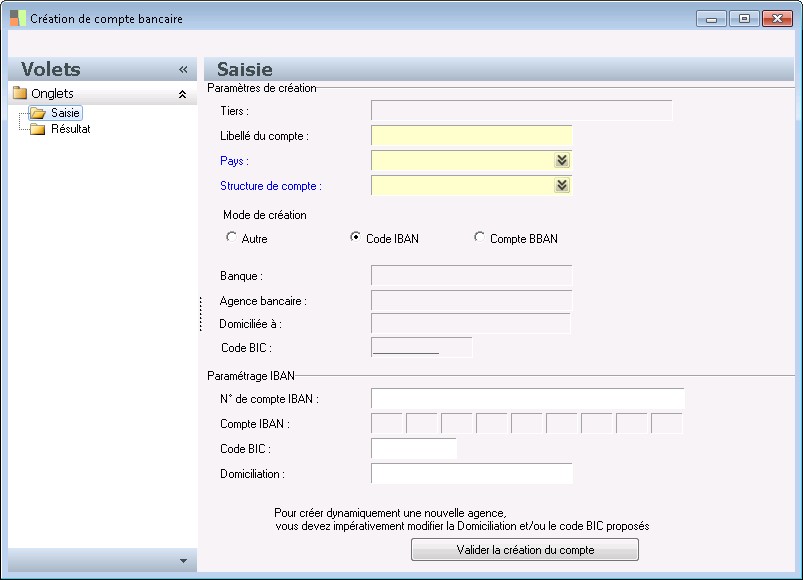Screen dimensions: 803x580
Task: Collapse the Volets side panel
Action: coord(183,70)
